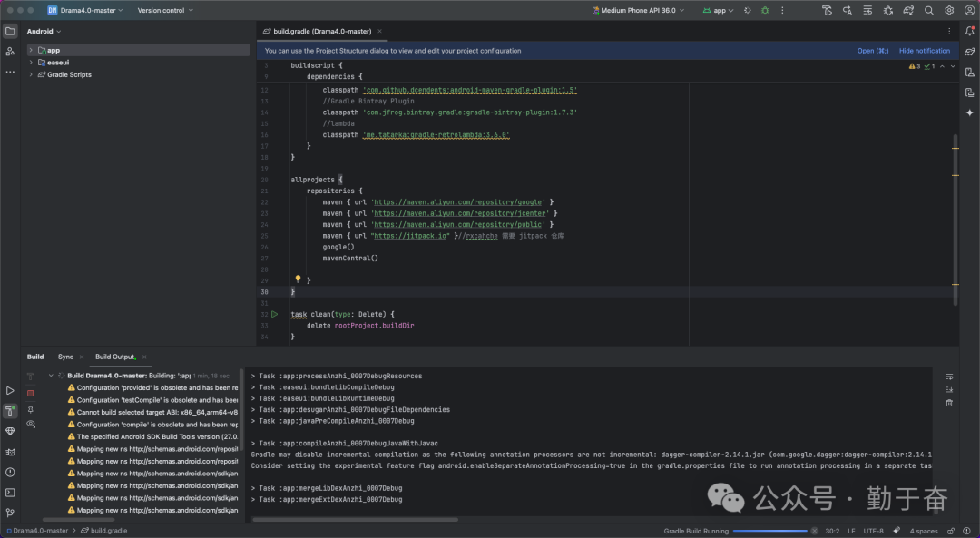This screenshot has height=538, width=980.
Task: Expand Gradle Scripts node
Action: click(31, 74)
